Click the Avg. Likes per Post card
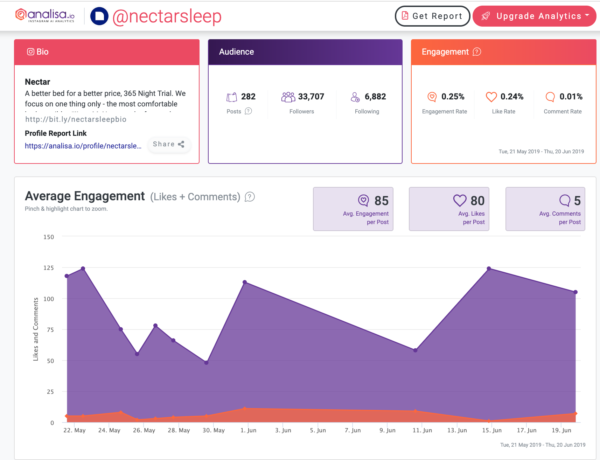Viewport: 600px width, 460px height. (x=449, y=209)
